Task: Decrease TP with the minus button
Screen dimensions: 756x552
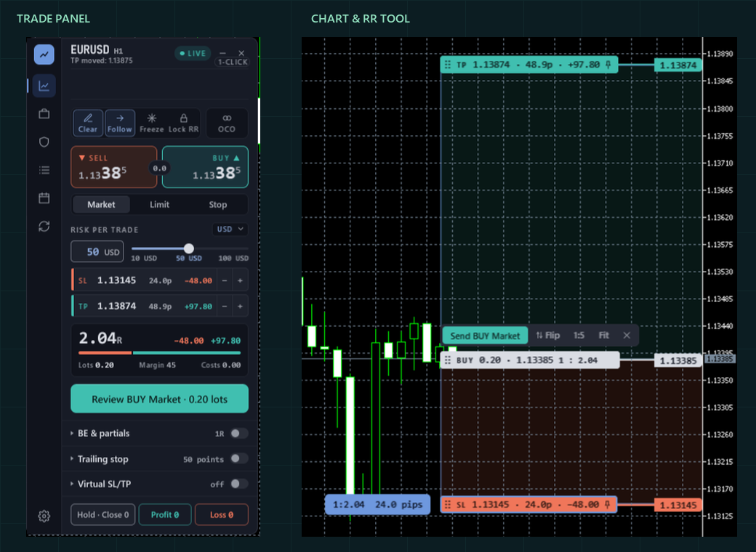Action: 225,307
